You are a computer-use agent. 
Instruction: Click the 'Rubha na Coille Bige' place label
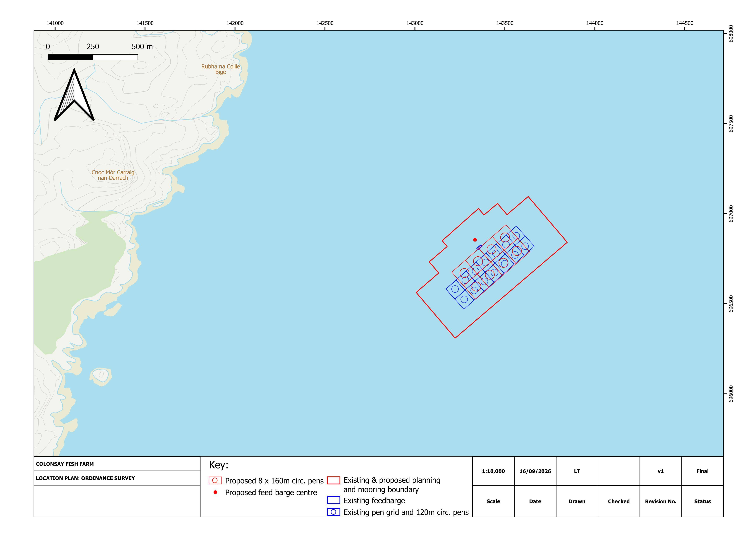point(221,69)
